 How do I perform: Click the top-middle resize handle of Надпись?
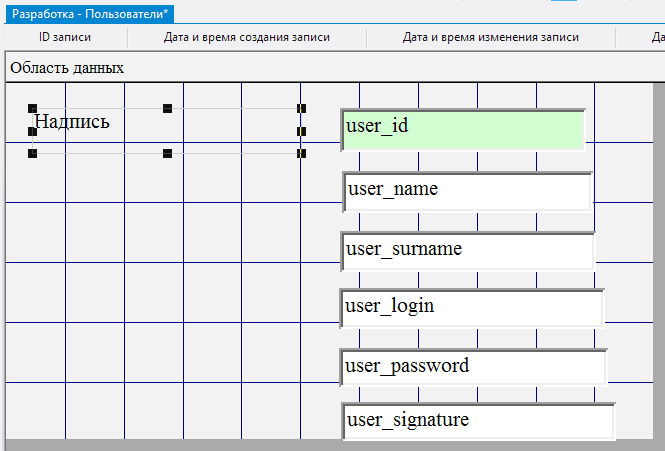(x=167, y=108)
